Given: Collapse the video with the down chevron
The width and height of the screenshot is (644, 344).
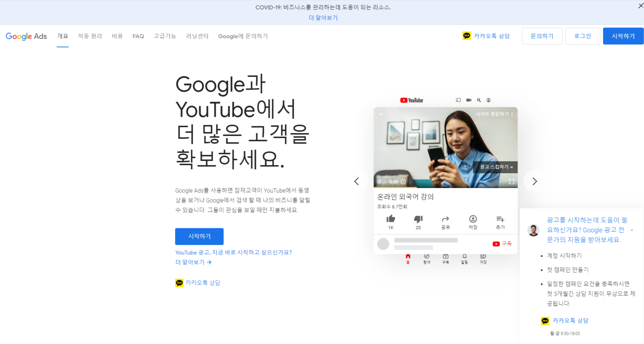Looking at the screenshot, I should (x=381, y=114).
